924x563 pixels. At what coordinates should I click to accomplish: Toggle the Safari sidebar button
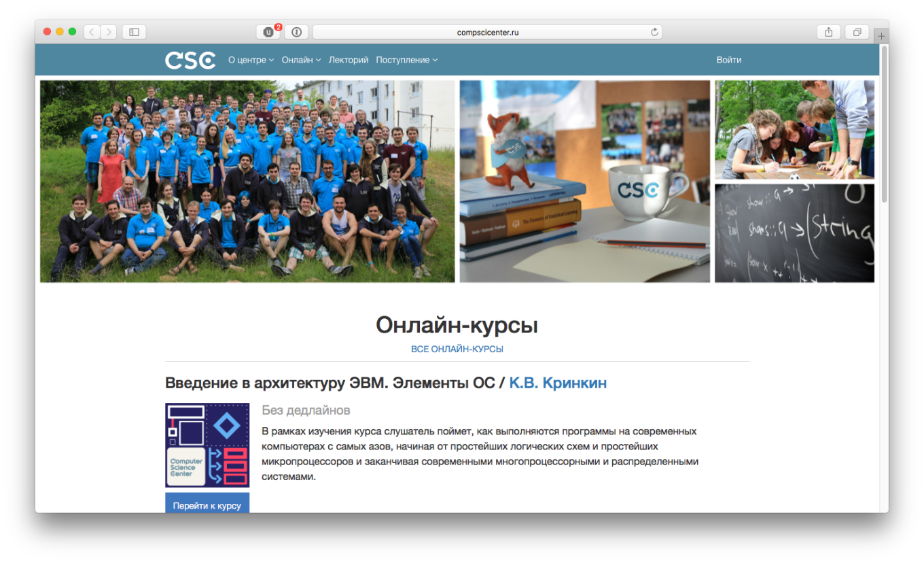(134, 32)
